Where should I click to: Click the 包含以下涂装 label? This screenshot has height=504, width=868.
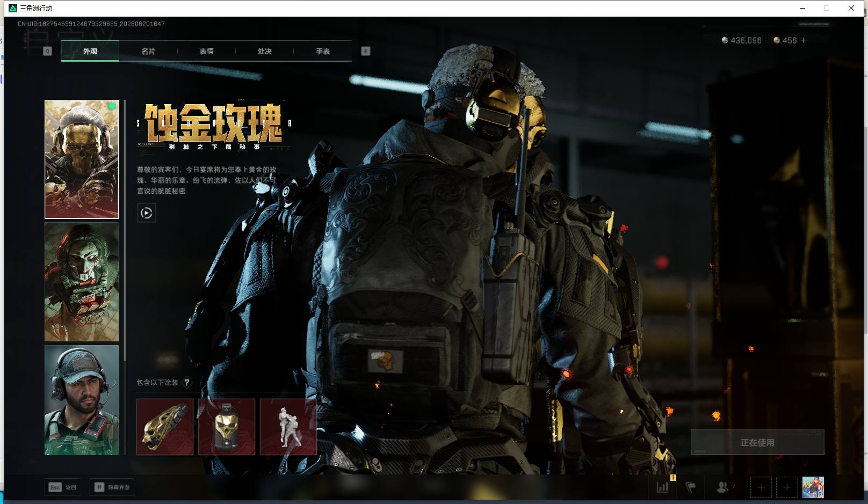click(157, 382)
